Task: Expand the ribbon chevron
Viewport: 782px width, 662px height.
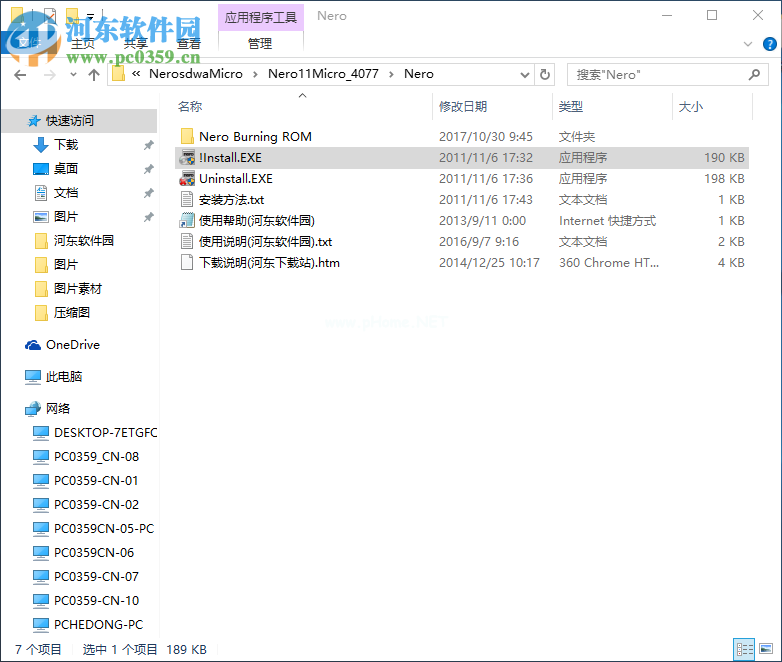Action: pos(748,44)
